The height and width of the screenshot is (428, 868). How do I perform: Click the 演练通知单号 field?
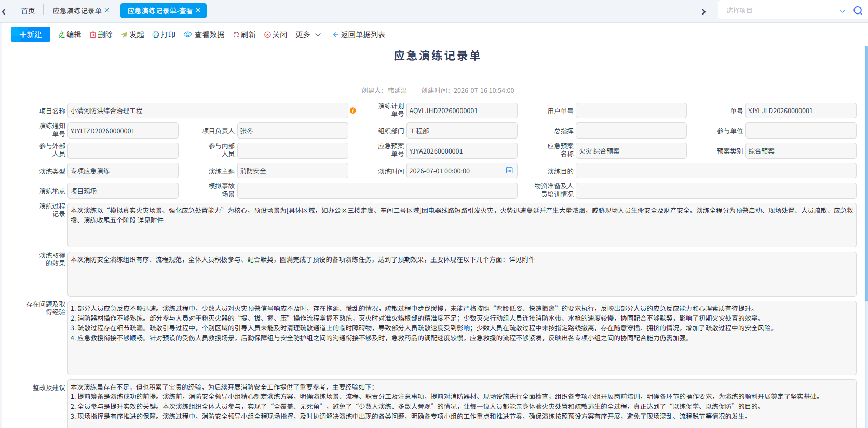[x=123, y=131]
